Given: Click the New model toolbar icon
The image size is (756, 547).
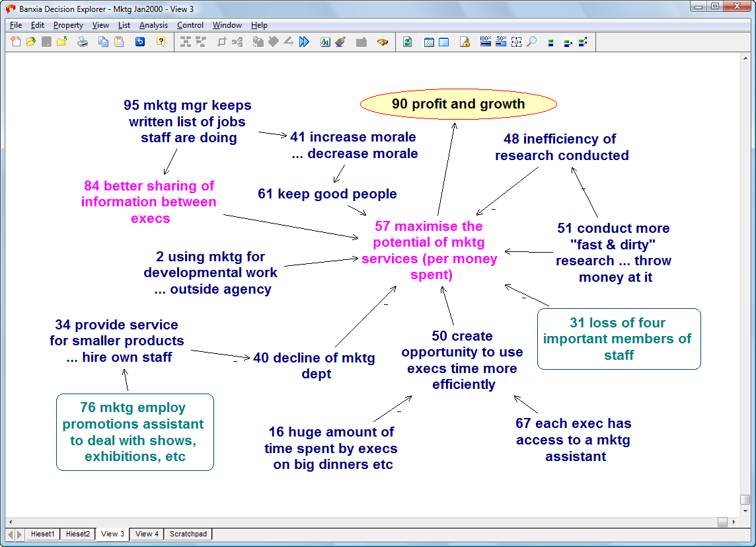Looking at the screenshot, I should tap(17, 42).
